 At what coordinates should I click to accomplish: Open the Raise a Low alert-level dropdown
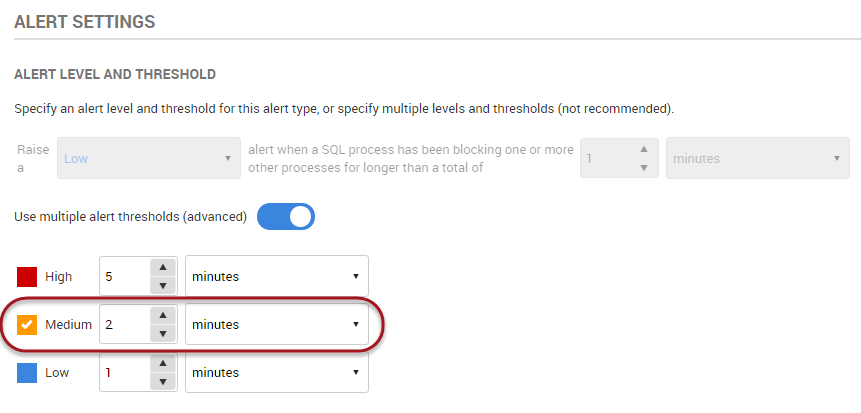click(148, 158)
